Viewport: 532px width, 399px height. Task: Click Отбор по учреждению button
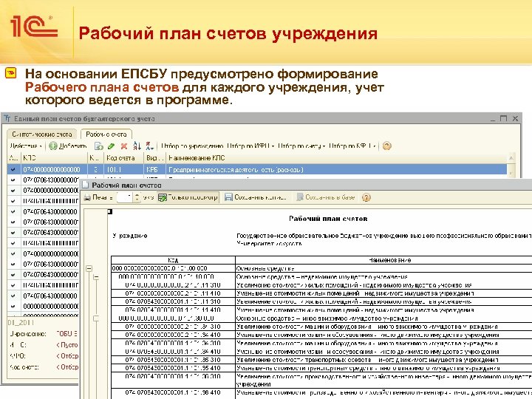192,146
